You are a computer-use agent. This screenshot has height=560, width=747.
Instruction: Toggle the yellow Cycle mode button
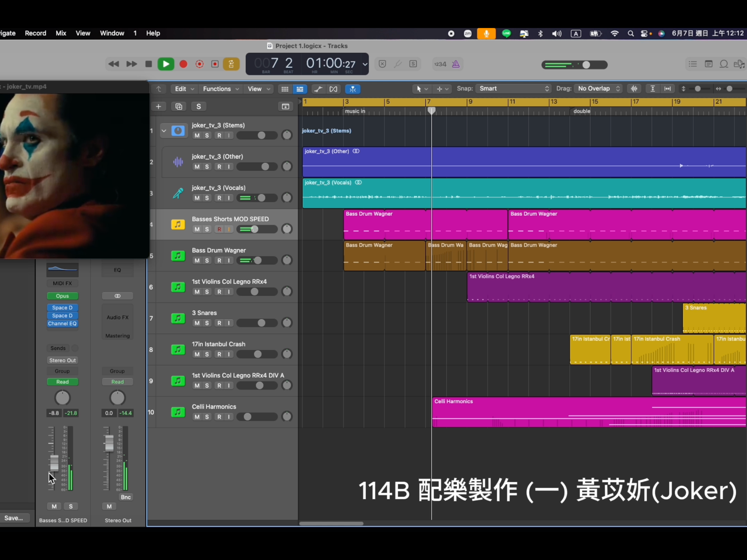tap(231, 64)
